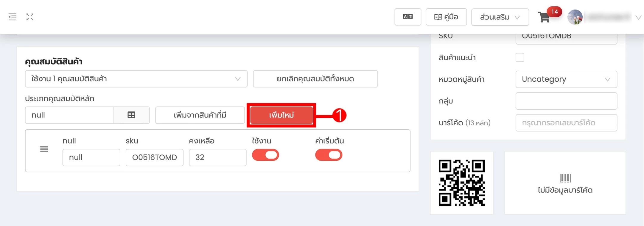644x226 pixels.
Task: Open the shopping cart with 14 items
Action: coord(544,17)
